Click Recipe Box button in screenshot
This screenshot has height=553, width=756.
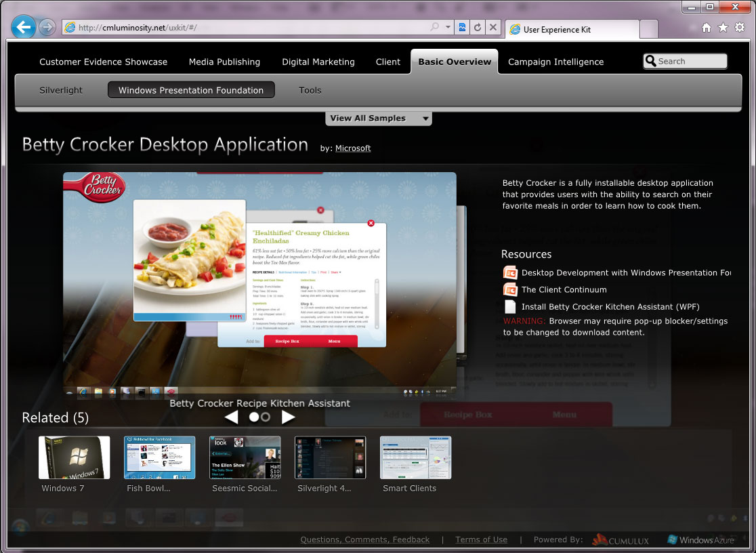pyautogui.click(x=287, y=341)
